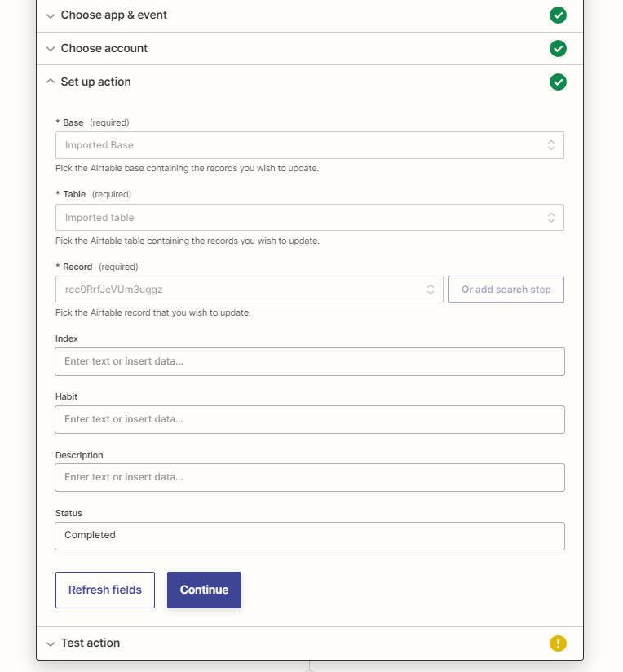Click the Refresh fields button
Viewport: 623px width, 672px height.
[105, 590]
